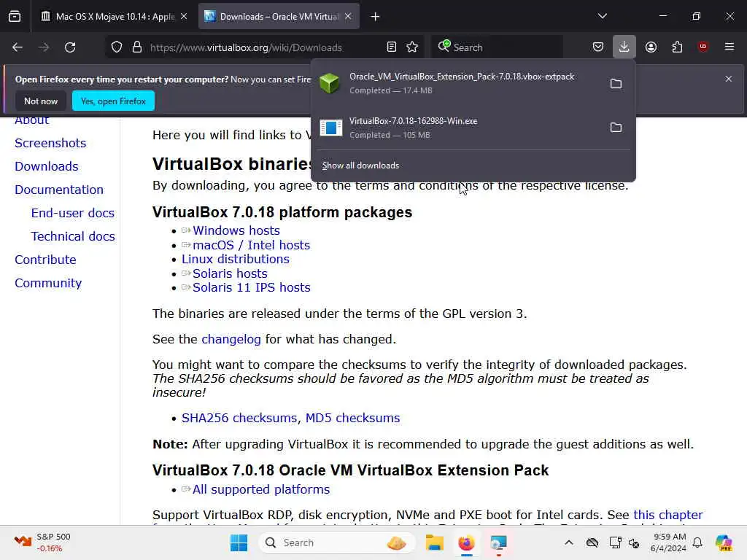747x560 pixels.
Task: Follow the 'this chapter' link
Action: pos(668,516)
